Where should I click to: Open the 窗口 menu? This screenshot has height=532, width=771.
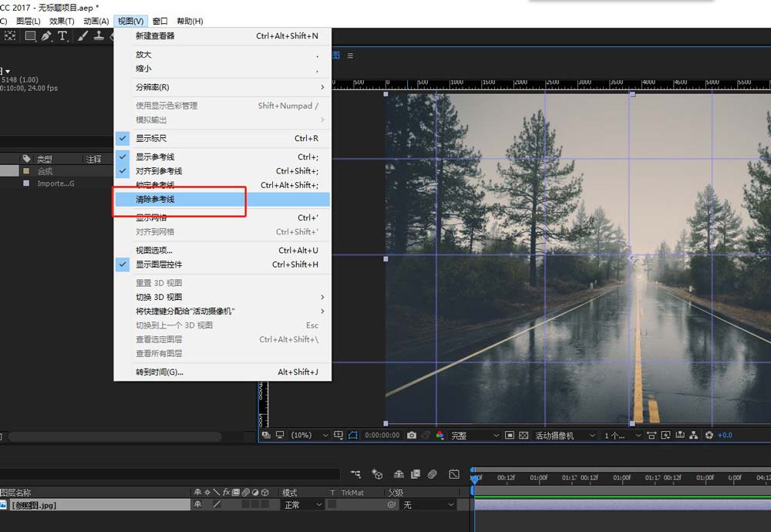[160, 21]
